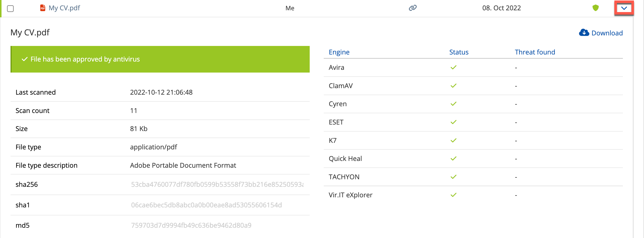The height and width of the screenshot is (238, 644).
Task: Click the TACHYON status checkmark
Action: (453, 177)
